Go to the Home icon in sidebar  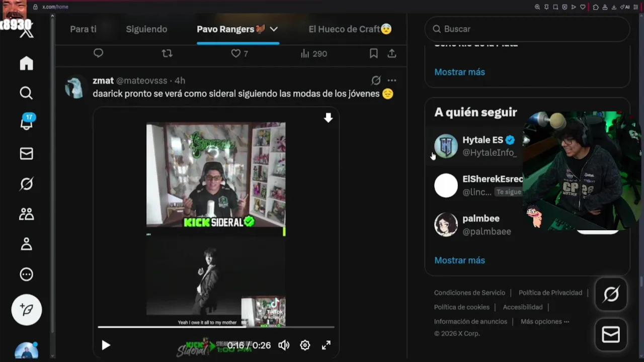point(26,63)
